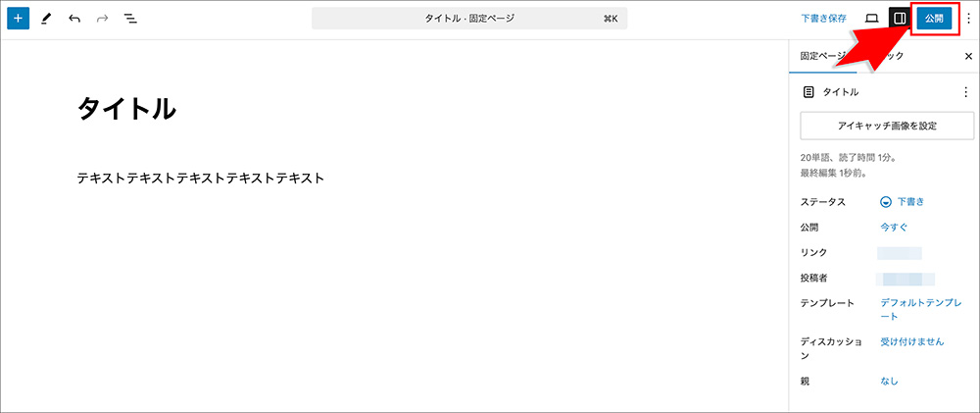Viewport: 980px width, 413px height.
Task: Set the parent page なし
Action: [890, 381]
